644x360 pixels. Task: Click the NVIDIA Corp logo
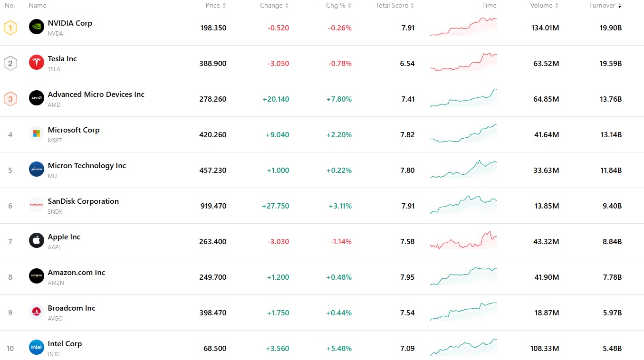pyautogui.click(x=36, y=27)
